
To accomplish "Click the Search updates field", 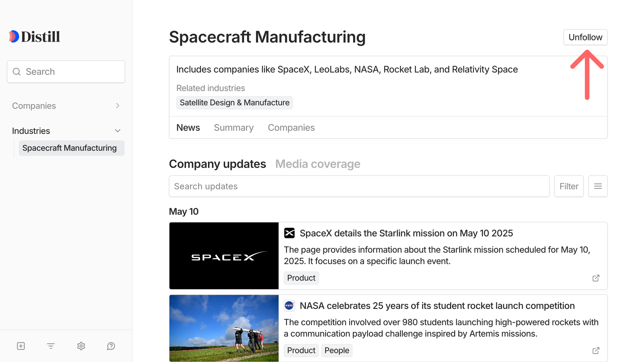I will point(359,186).
